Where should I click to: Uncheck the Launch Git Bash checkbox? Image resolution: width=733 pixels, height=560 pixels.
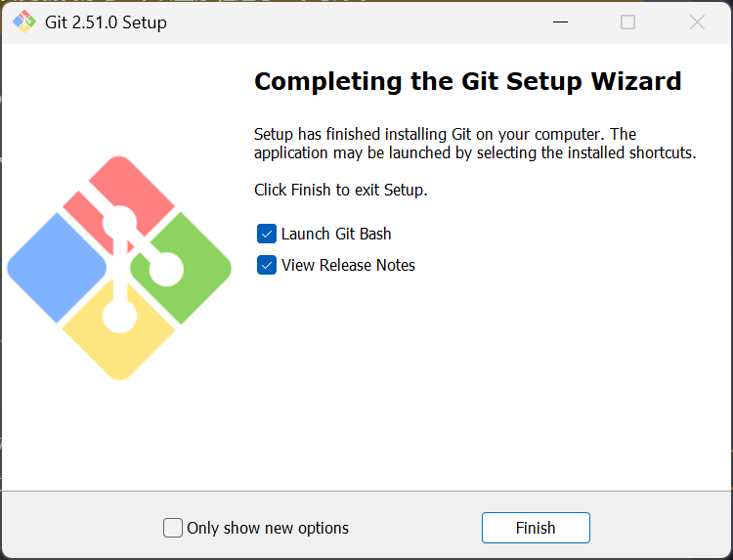(x=267, y=234)
